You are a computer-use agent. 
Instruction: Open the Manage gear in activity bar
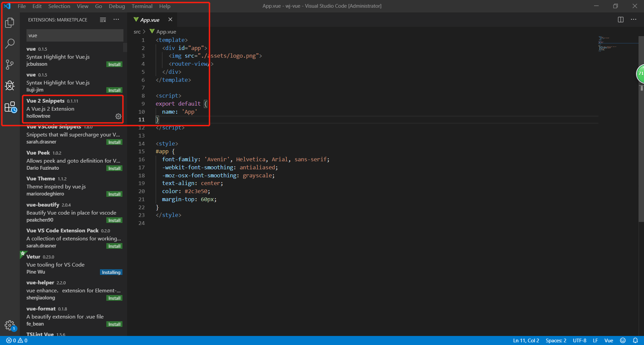[x=10, y=325]
